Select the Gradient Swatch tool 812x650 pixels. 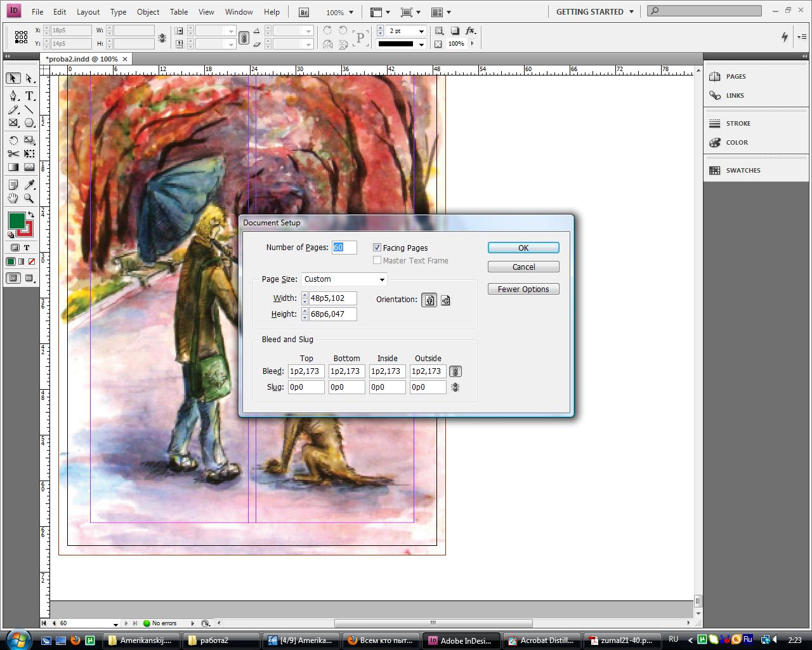click(13, 167)
